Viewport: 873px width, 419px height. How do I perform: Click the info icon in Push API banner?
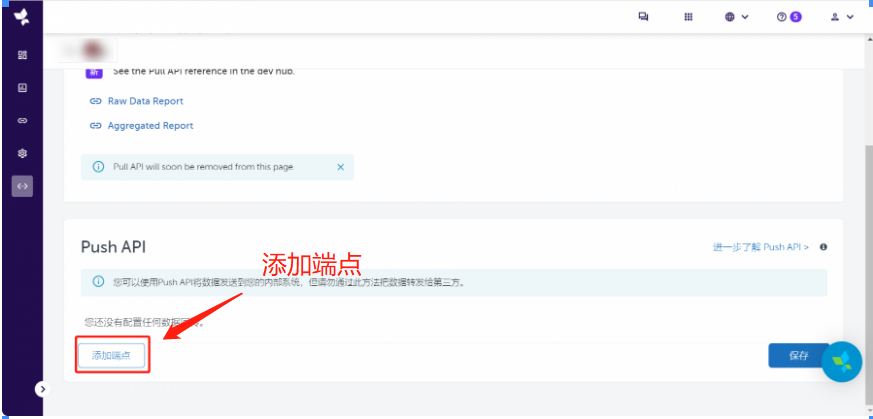98,282
